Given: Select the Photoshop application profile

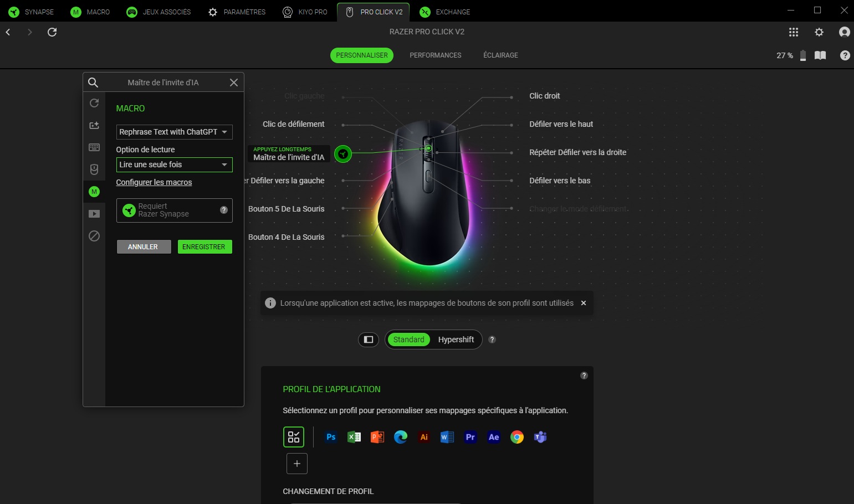Looking at the screenshot, I should coord(331,437).
